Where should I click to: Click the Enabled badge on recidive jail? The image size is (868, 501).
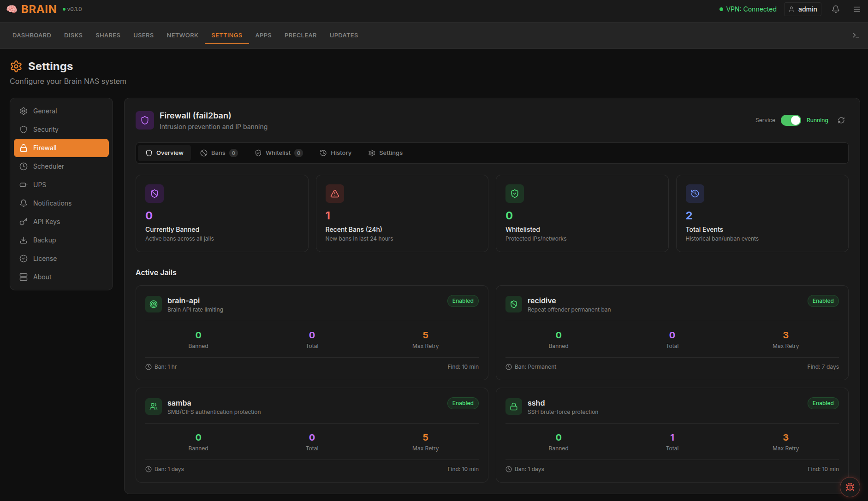(x=823, y=301)
